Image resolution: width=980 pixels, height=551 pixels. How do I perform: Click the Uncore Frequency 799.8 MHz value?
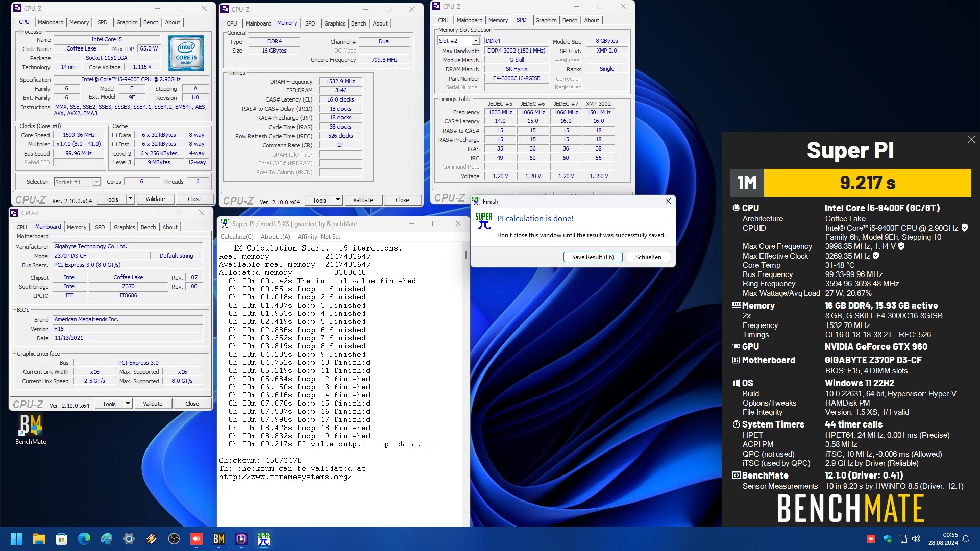pos(384,60)
